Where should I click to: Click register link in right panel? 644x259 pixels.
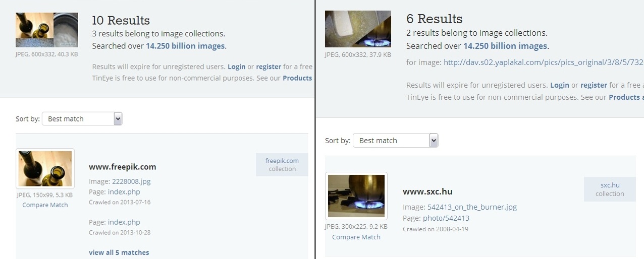click(x=594, y=85)
